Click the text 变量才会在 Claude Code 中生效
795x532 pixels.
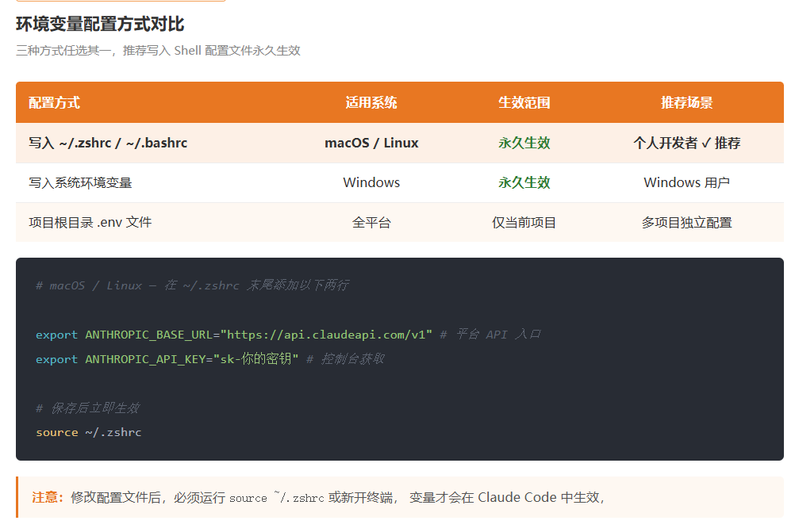[505, 498]
